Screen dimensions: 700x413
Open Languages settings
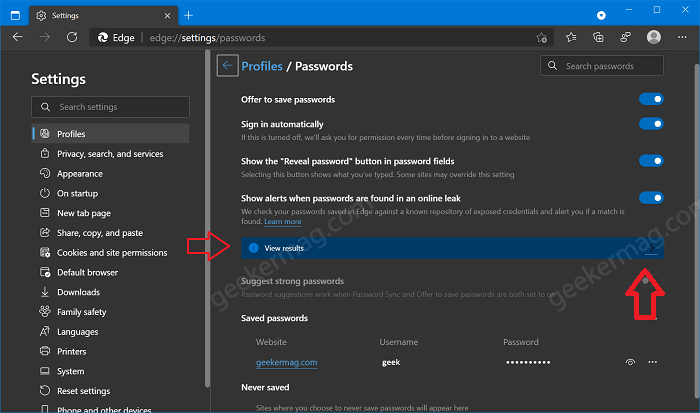tap(110, 332)
